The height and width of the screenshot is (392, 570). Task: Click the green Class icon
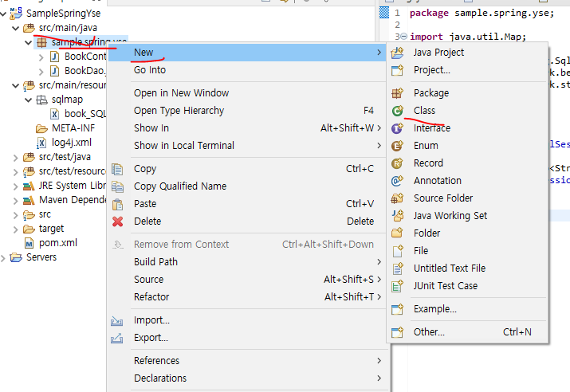coord(397,111)
